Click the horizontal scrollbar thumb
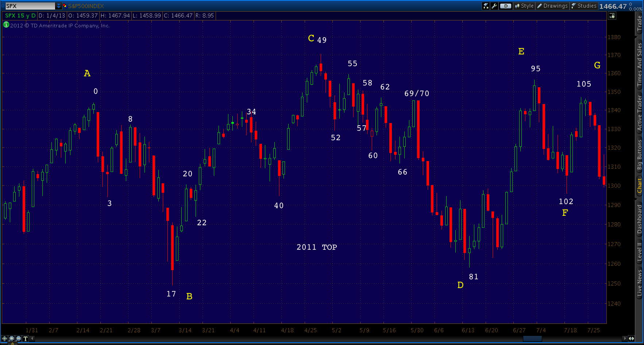 coord(532,338)
